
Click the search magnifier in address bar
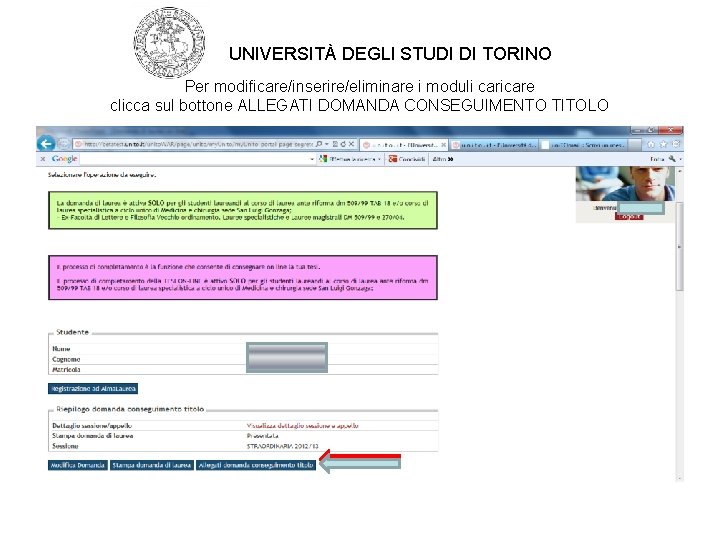click(319, 144)
